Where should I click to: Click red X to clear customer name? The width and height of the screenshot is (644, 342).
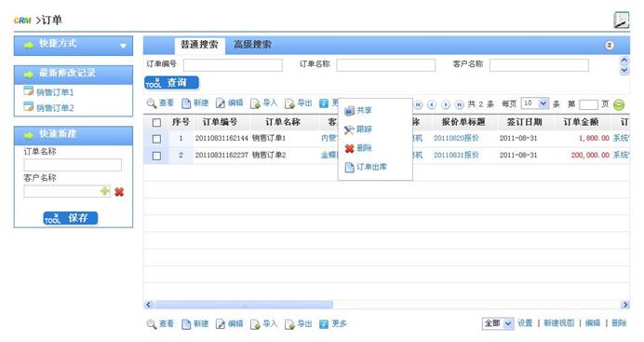pos(119,192)
